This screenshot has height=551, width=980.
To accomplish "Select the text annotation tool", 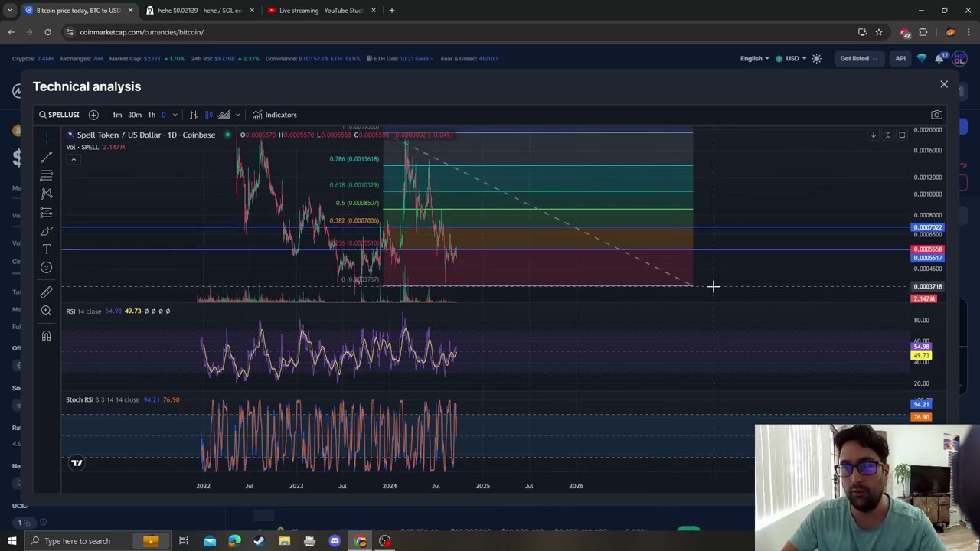I will point(47,249).
